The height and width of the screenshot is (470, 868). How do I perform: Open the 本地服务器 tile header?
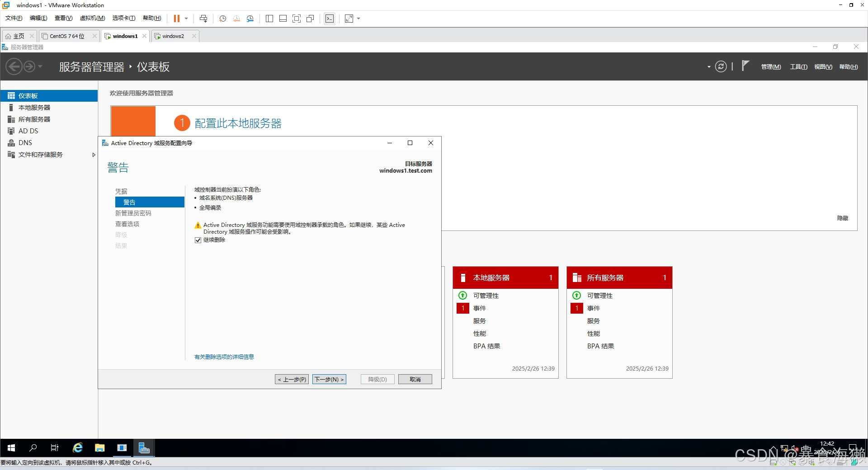click(x=505, y=278)
